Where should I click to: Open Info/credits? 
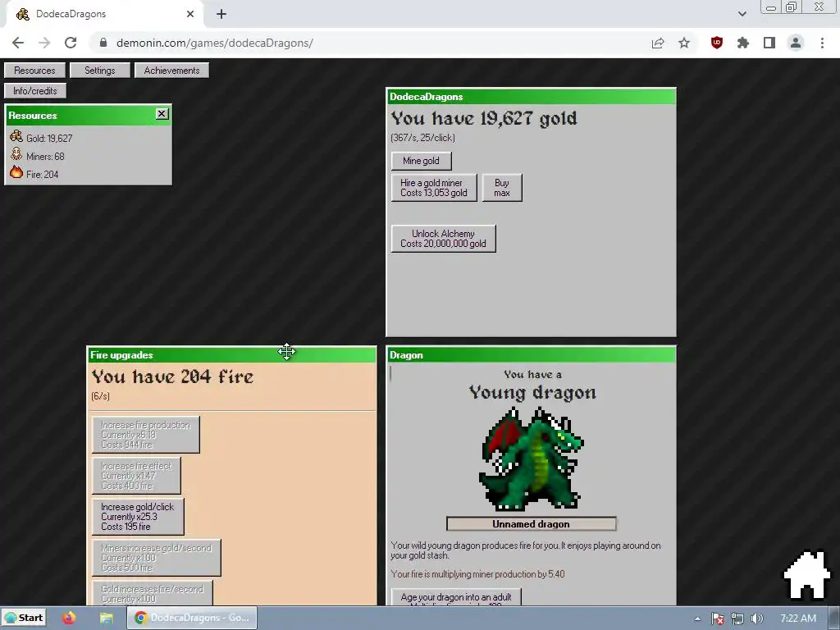34,90
